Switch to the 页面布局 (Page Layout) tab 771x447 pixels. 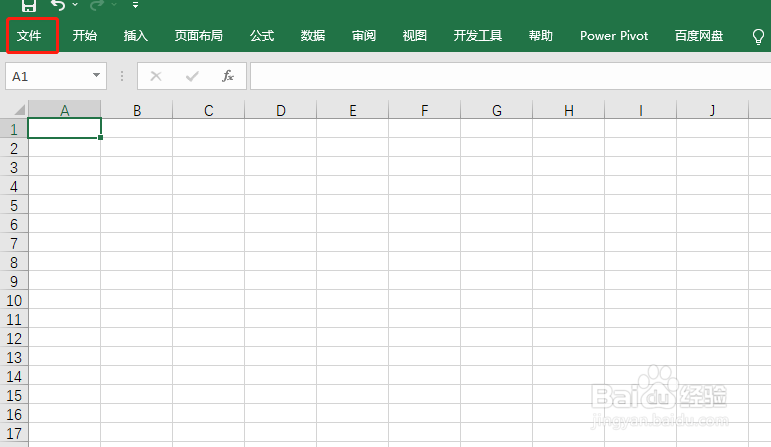[x=199, y=35]
